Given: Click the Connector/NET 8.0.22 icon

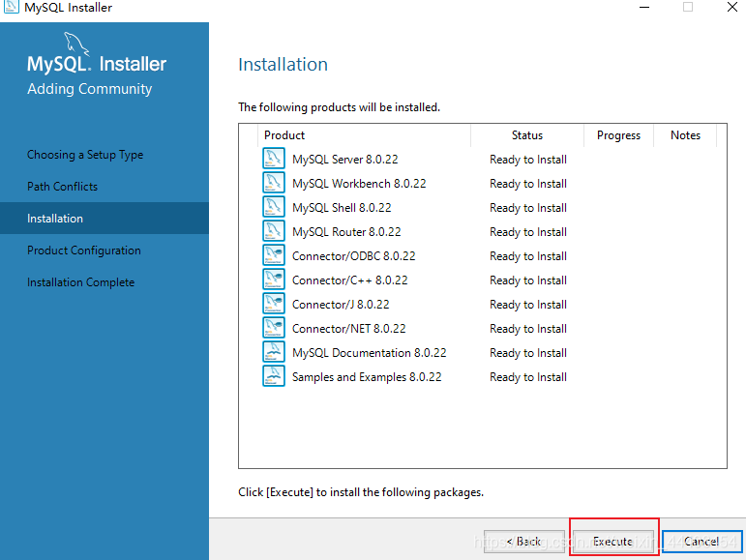Looking at the screenshot, I should coord(273,328).
